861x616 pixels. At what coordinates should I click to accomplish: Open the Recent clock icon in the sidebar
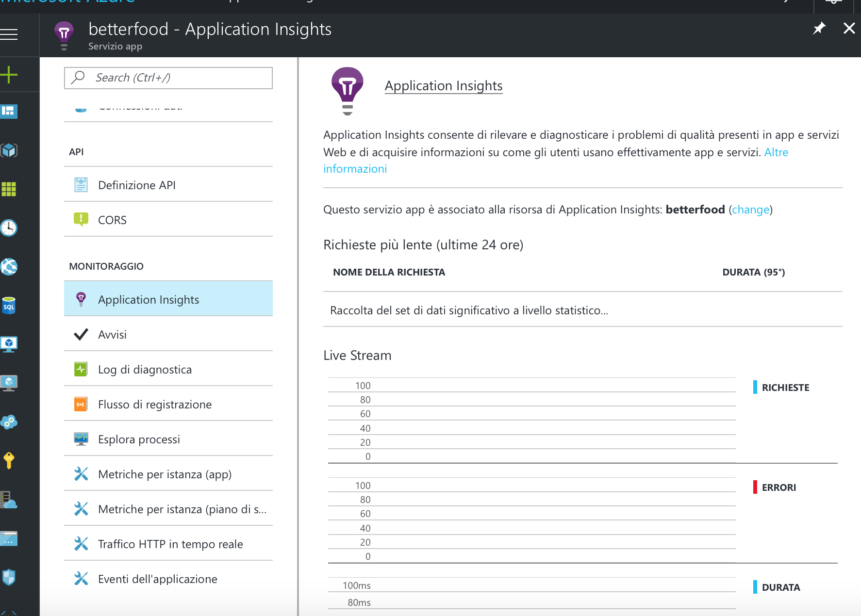click(9, 228)
